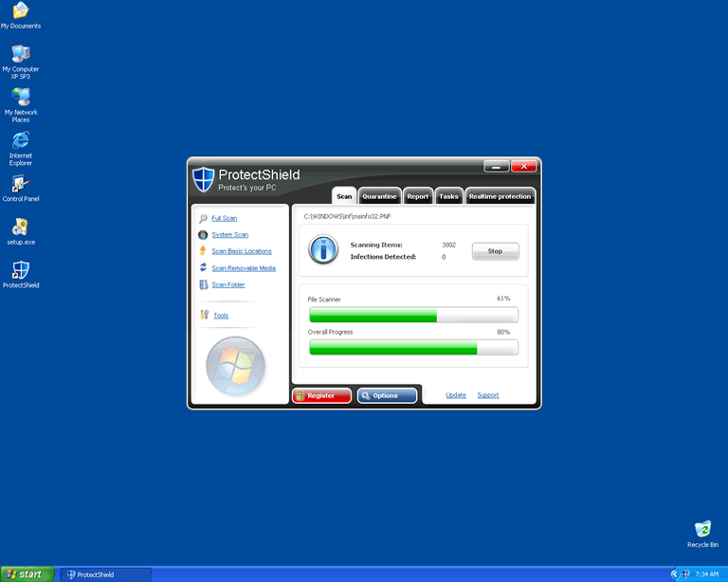Click the Scan Folder icon
728x582 pixels.
[203, 284]
